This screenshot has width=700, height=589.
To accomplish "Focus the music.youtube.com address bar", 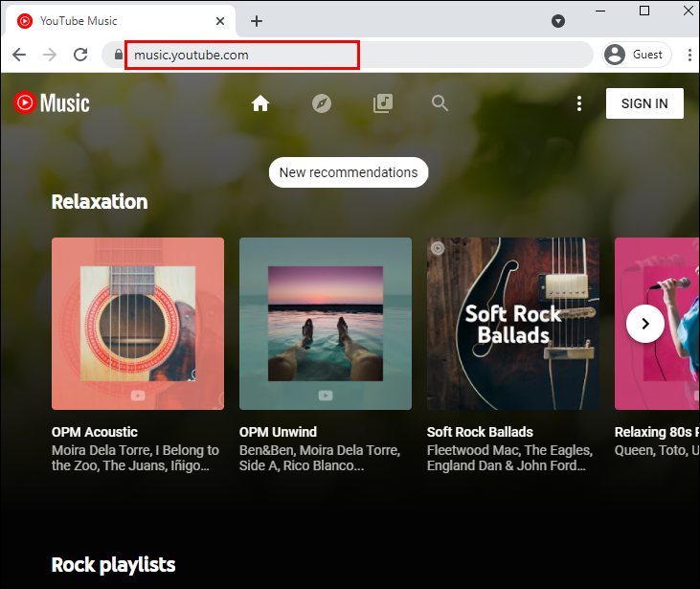I will (x=349, y=55).
